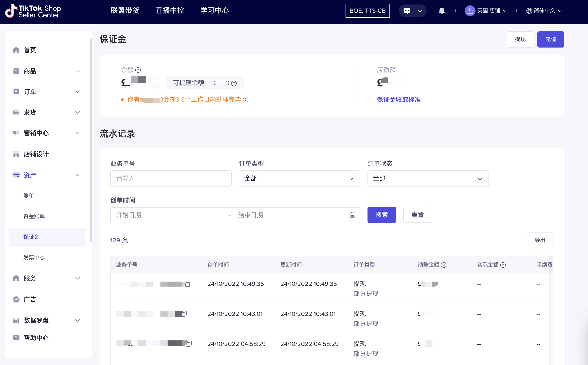Open the 保证金收取标准 link
This screenshot has width=588, height=365.
click(398, 100)
